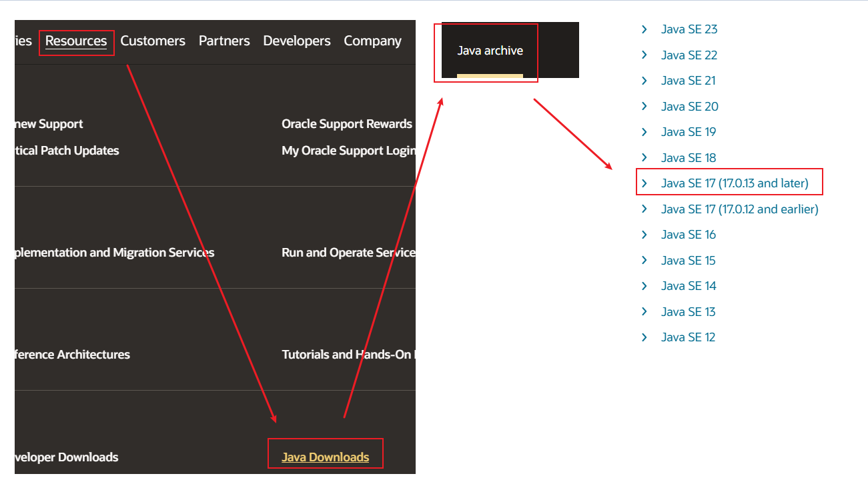Open My Oracle Support Login link
Viewport: 868px width, 486px height.
pos(348,151)
